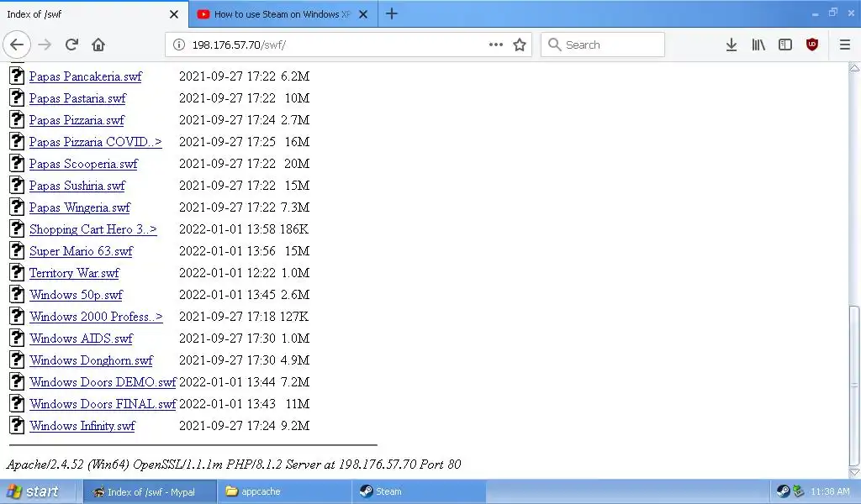The width and height of the screenshot is (861, 504).
Task: Click the file icon beside Windows Infinity.swf
Action: click(17, 425)
